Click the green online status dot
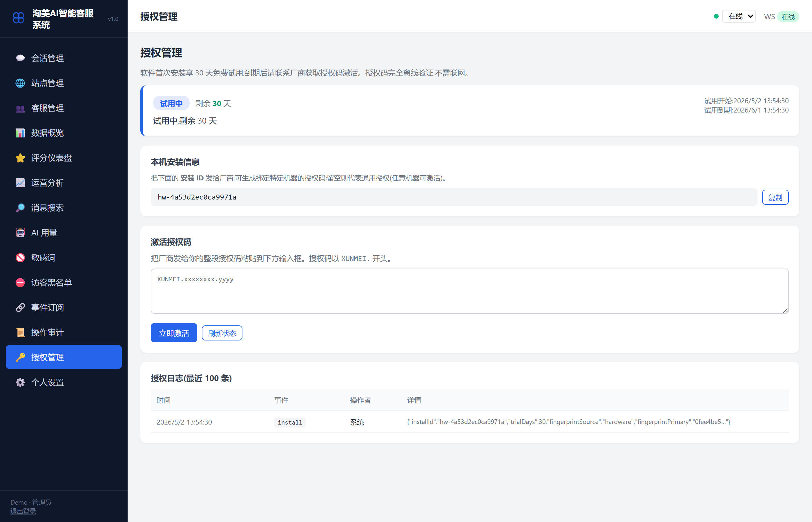Viewport: 812px width, 522px height. (x=716, y=16)
